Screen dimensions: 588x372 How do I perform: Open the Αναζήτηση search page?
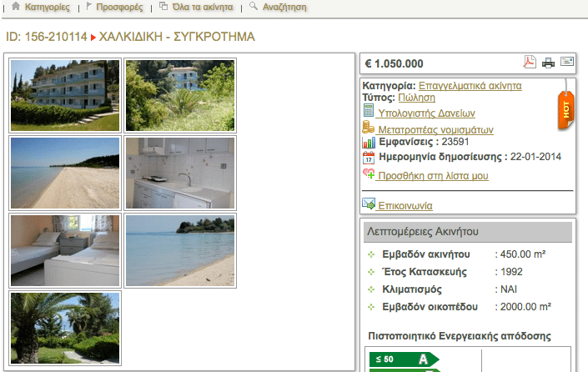284,8
